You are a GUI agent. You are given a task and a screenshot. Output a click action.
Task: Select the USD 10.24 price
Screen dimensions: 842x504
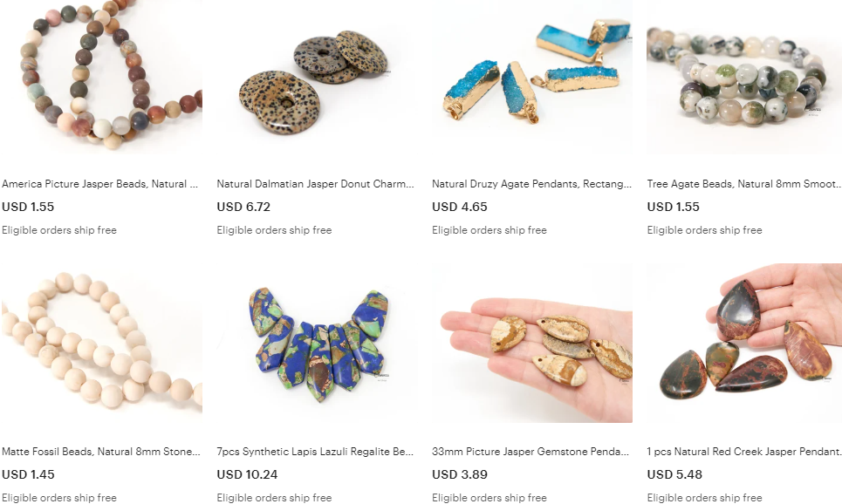(247, 474)
